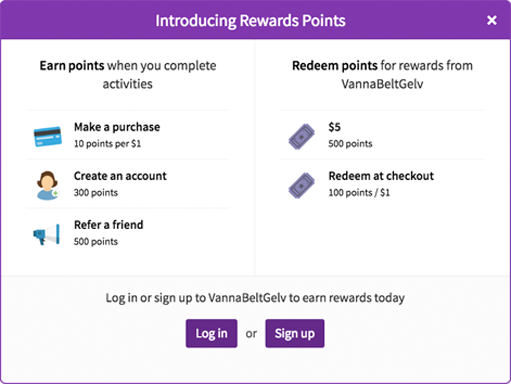Viewport: 511px width, 384px height.
Task: Click the 100 points / $1 text
Action: pyautogui.click(x=359, y=193)
